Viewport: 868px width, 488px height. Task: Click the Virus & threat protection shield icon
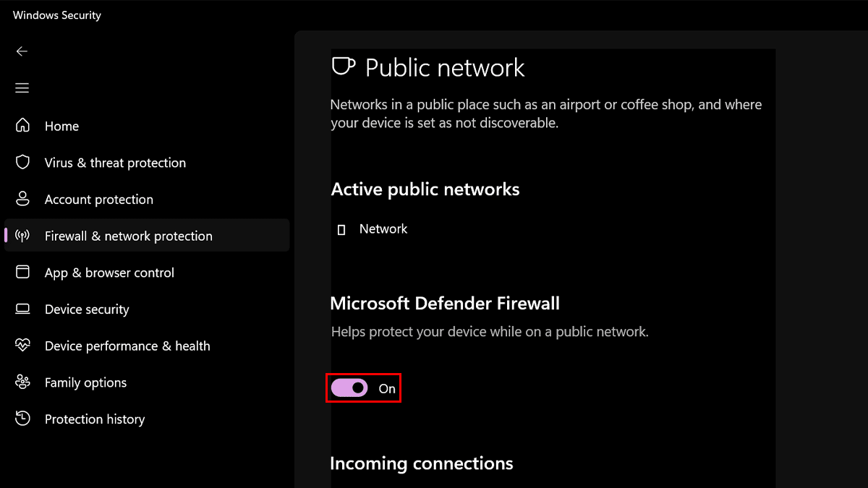tap(23, 163)
